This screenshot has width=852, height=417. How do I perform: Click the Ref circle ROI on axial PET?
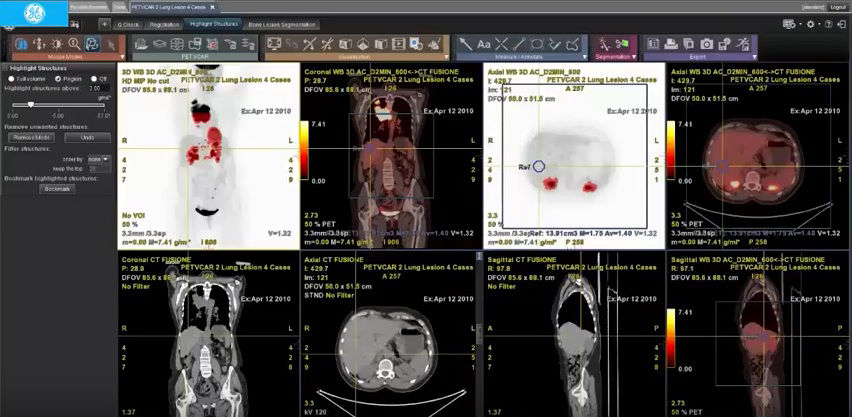click(x=539, y=167)
